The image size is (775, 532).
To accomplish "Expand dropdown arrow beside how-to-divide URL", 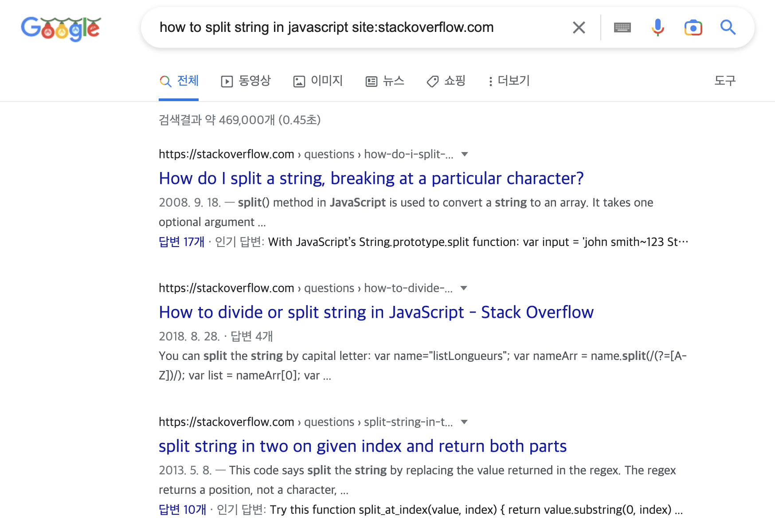I will pos(464,288).
